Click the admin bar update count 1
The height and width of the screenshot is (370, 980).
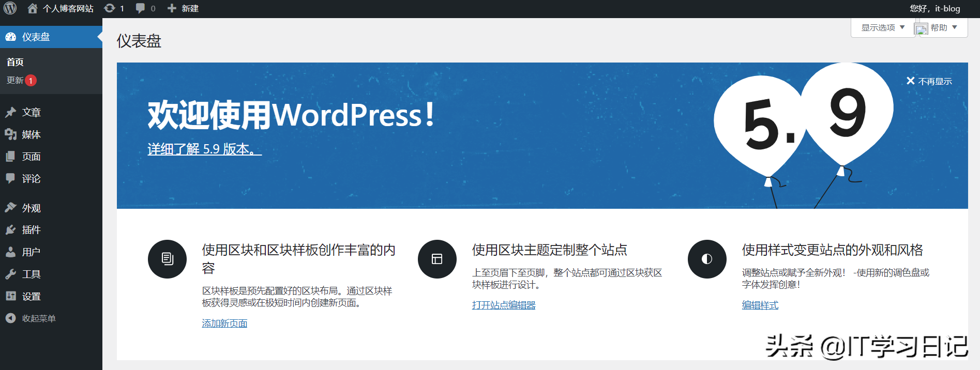122,8
